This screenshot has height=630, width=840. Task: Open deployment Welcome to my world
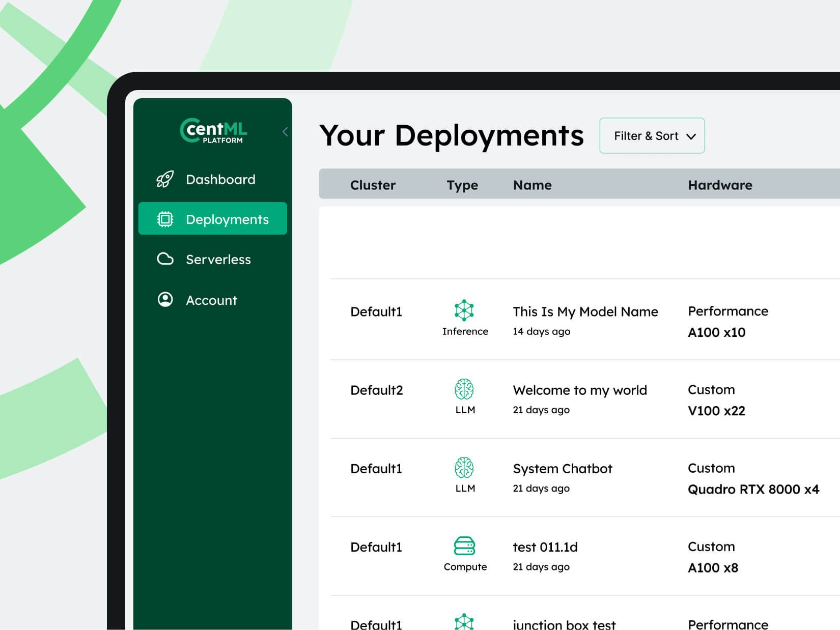pyautogui.click(x=580, y=390)
